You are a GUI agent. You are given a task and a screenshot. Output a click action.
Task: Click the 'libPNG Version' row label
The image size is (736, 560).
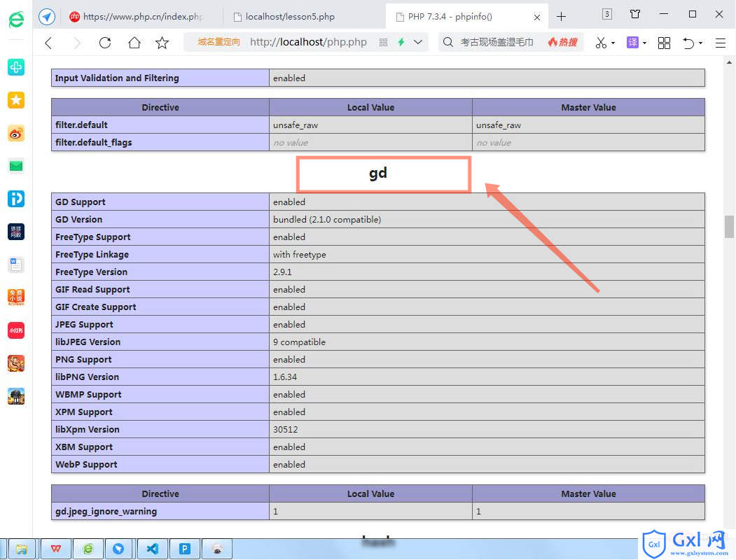click(87, 377)
